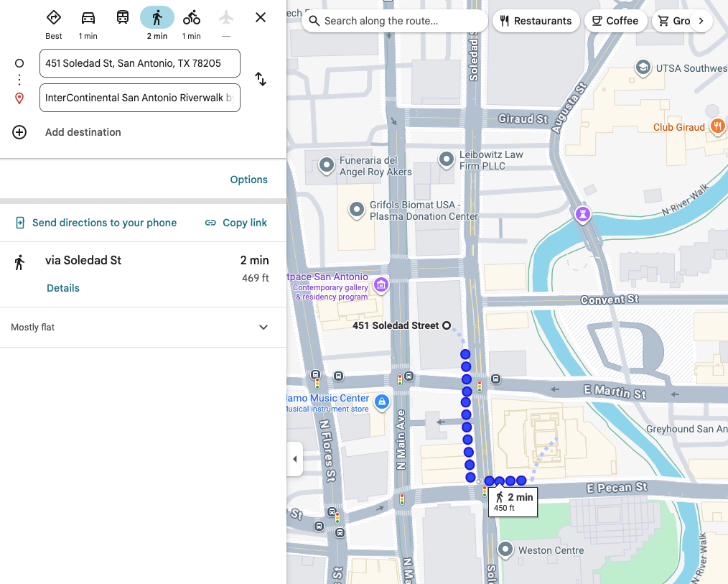
Task: Switch to Driving mode car icon
Action: [x=88, y=18]
